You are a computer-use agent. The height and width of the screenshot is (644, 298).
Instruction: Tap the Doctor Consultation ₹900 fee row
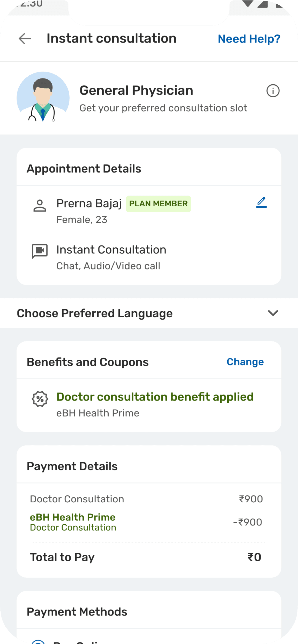[146, 499]
